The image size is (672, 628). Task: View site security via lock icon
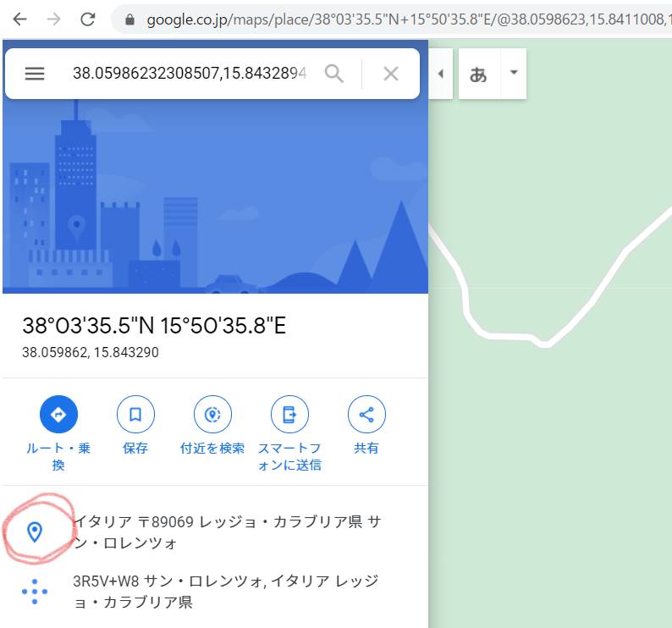coord(129,19)
